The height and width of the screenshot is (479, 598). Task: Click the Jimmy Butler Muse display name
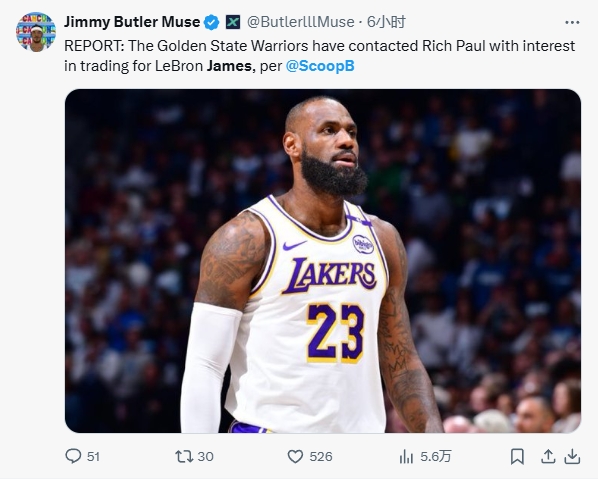pos(132,22)
